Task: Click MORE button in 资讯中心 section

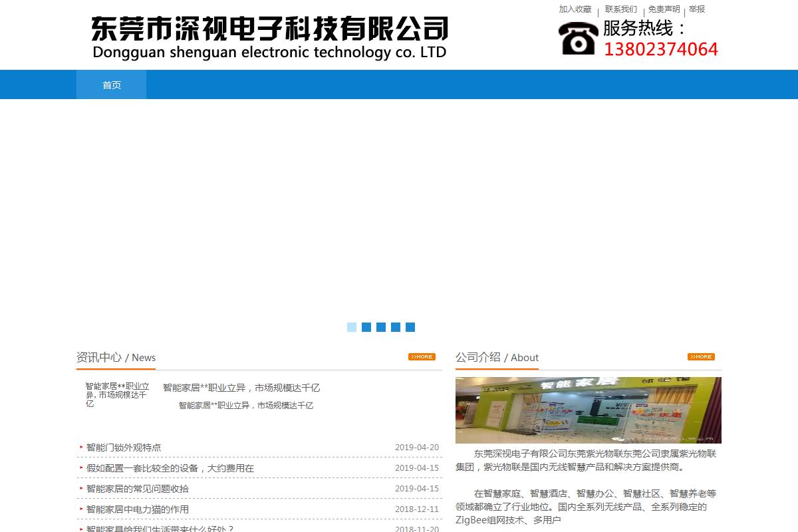Action: point(422,357)
